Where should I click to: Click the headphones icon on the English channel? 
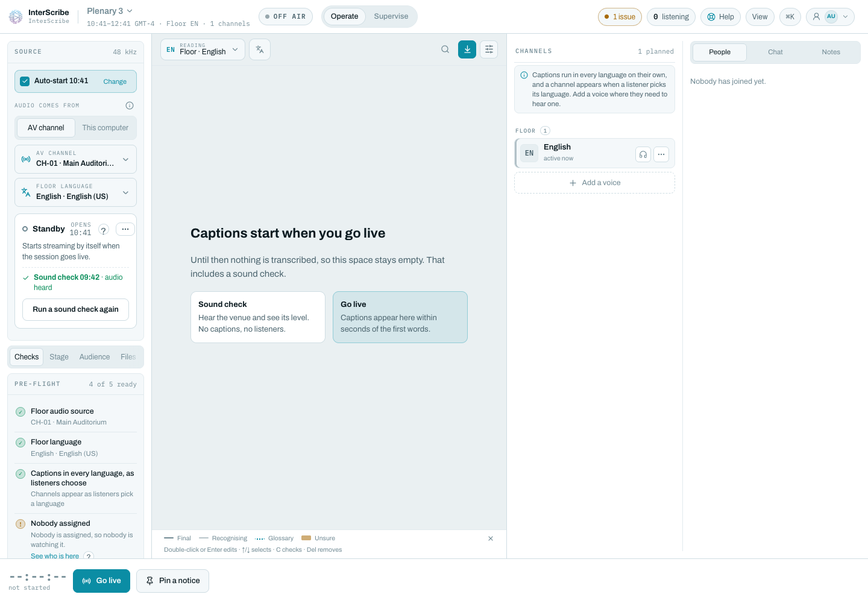[643, 154]
